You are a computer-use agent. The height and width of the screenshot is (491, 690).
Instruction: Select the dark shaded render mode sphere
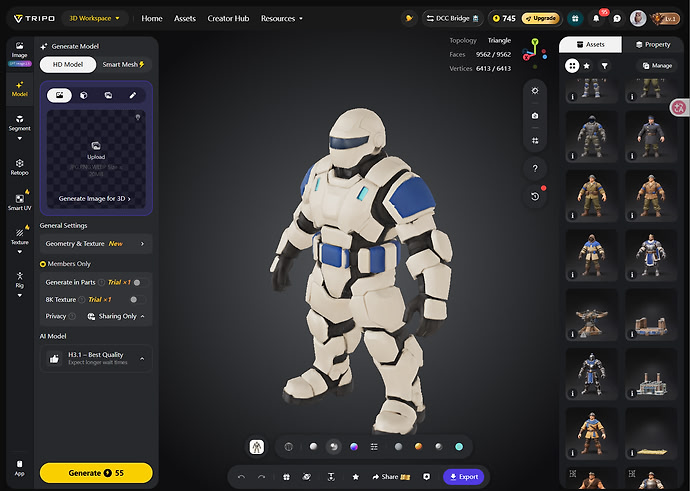(x=334, y=447)
